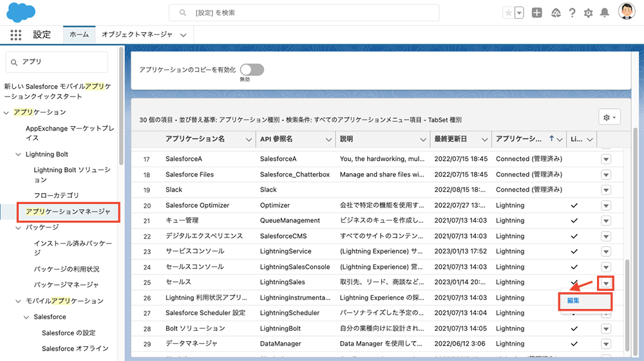Collapse the アプリケーション sidebar section
Viewport: 644px width, 361px height.
tap(6, 113)
